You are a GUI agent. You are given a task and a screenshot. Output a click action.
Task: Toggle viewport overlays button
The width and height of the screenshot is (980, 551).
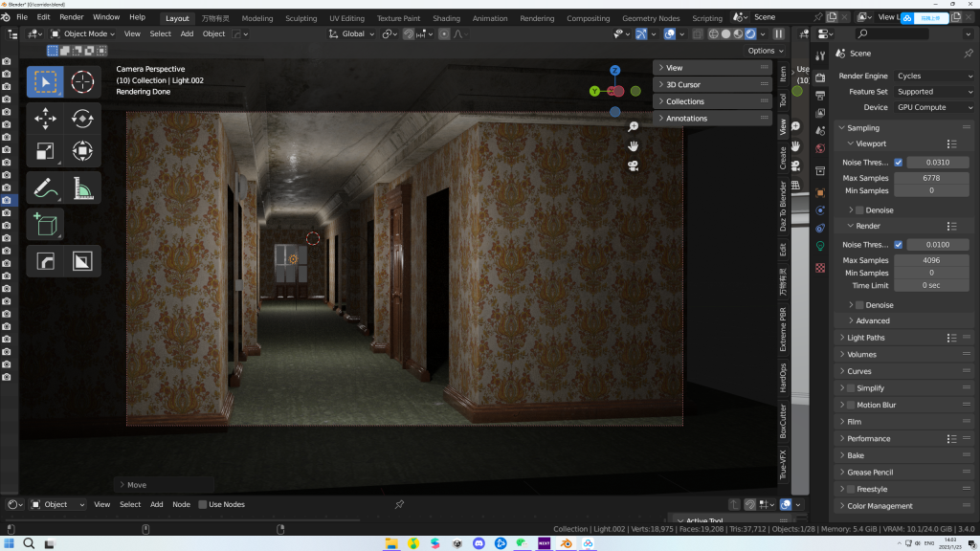click(x=669, y=33)
